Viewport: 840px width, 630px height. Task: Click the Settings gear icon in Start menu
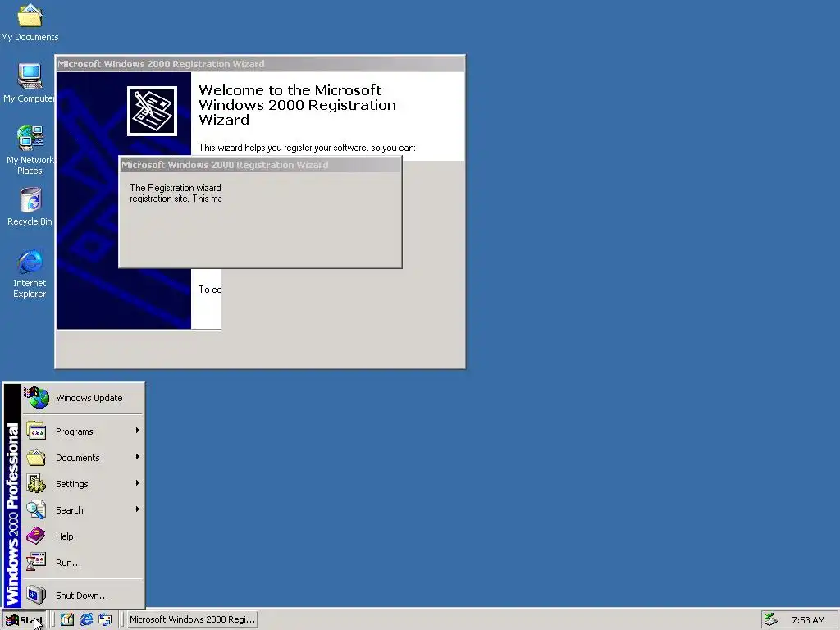(36, 483)
